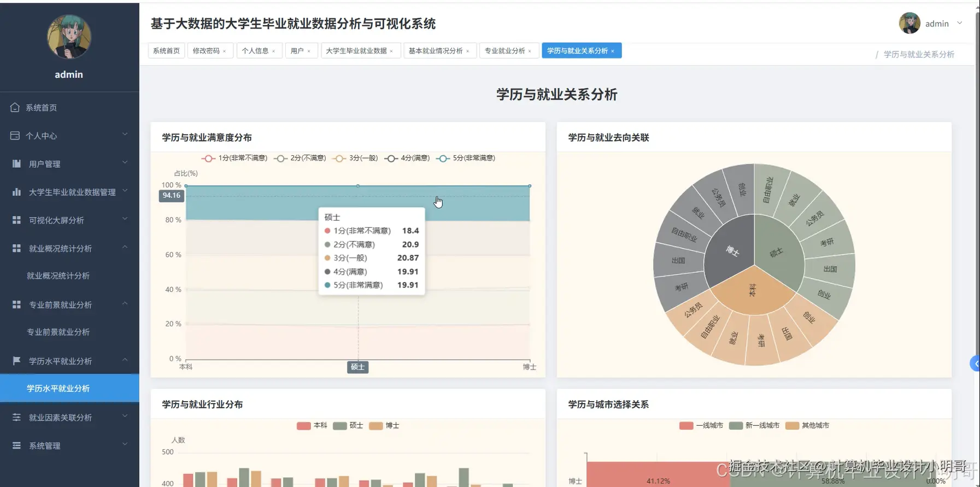Toggle the 1分(非常不满意) legend series
The image size is (980, 487).
point(234,158)
